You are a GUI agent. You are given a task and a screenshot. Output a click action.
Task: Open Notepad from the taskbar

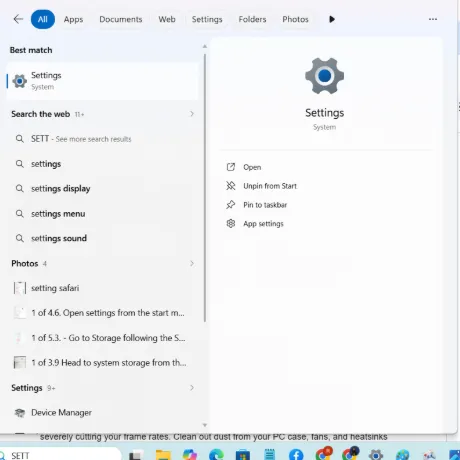pos(269,455)
